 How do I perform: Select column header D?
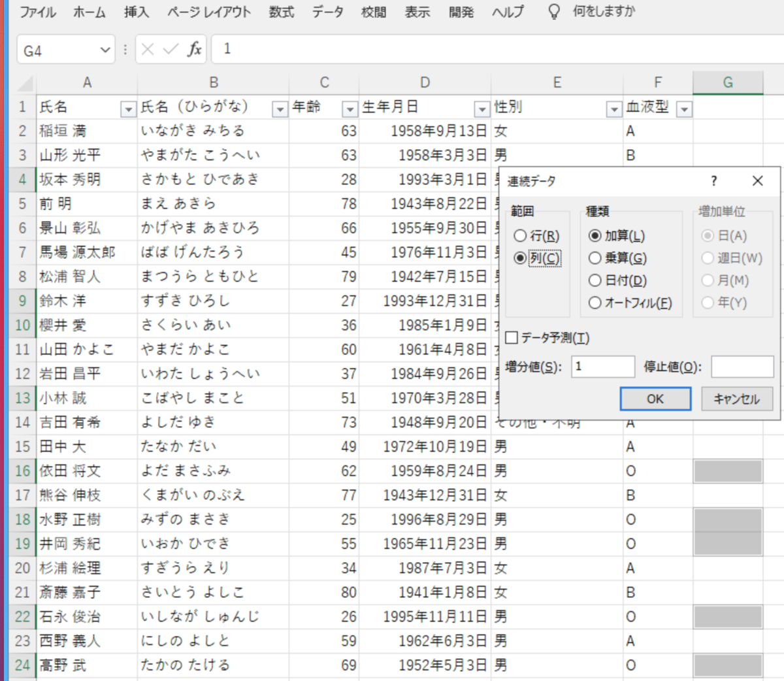pos(425,83)
